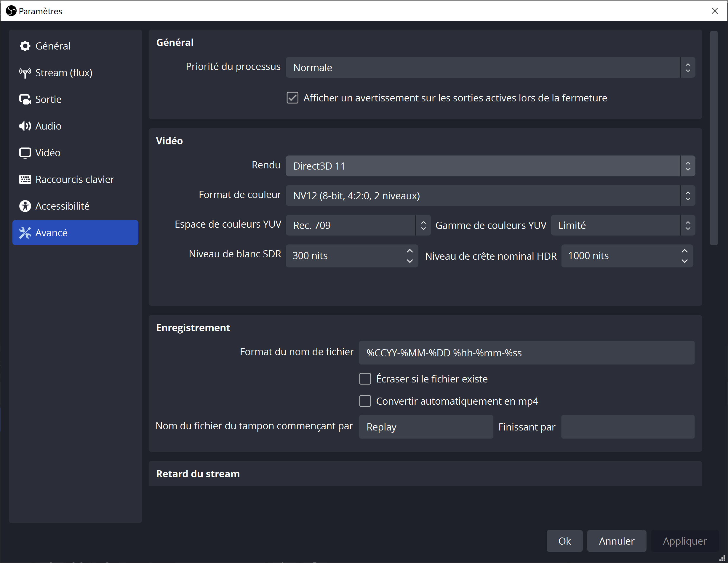Open the Sortie settings page
This screenshot has width=728, height=563.
point(48,99)
